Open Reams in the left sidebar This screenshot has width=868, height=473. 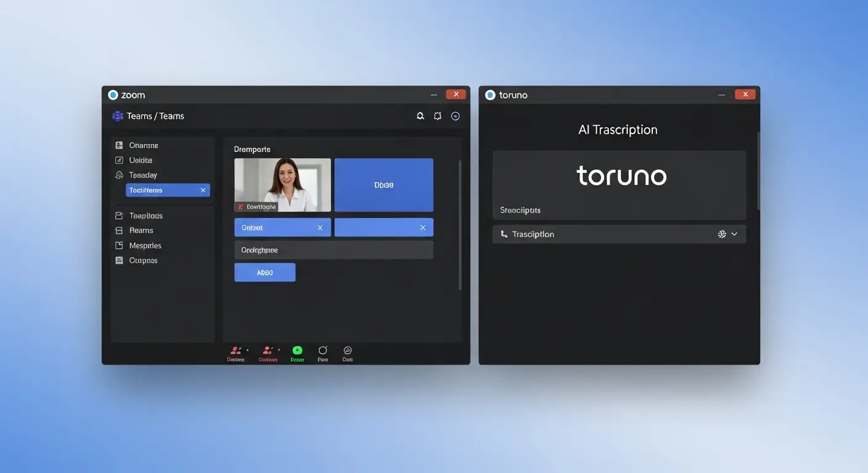click(141, 230)
